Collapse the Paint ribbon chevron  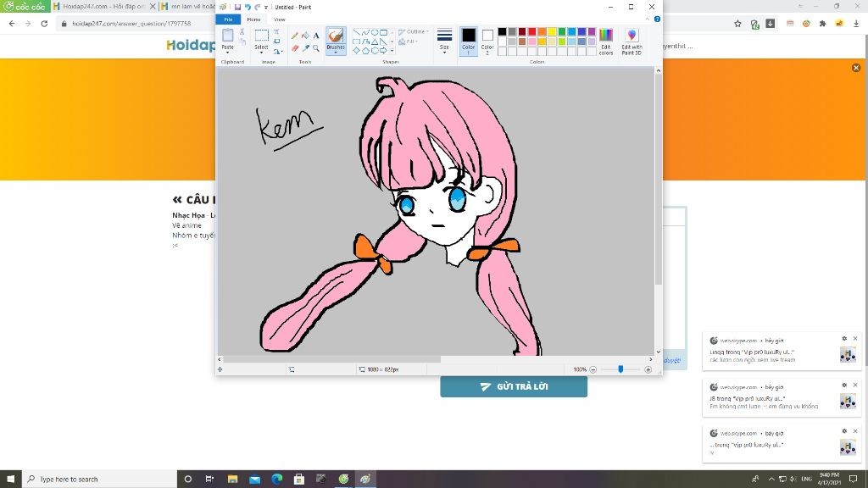pyautogui.click(x=648, y=19)
